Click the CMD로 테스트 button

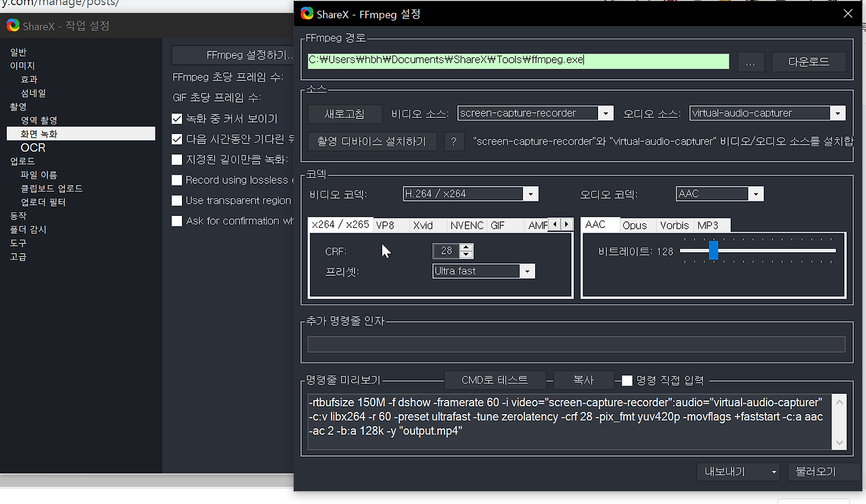[495, 380]
